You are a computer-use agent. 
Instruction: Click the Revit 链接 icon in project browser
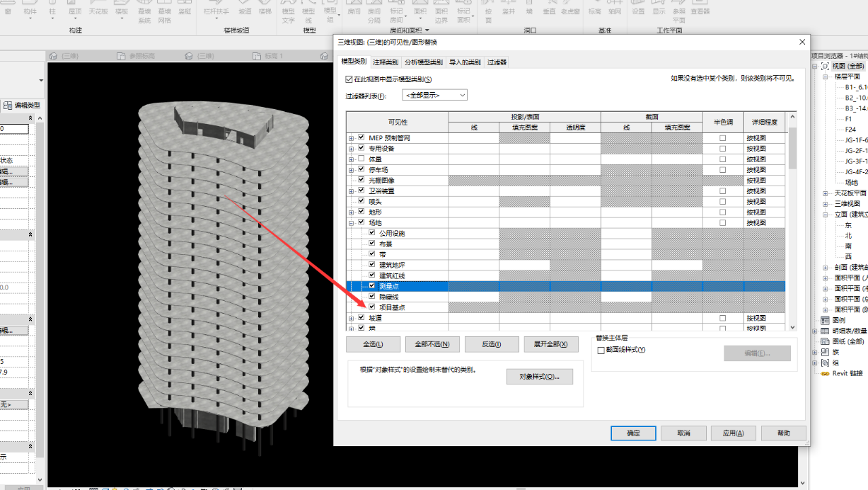[x=825, y=373]
